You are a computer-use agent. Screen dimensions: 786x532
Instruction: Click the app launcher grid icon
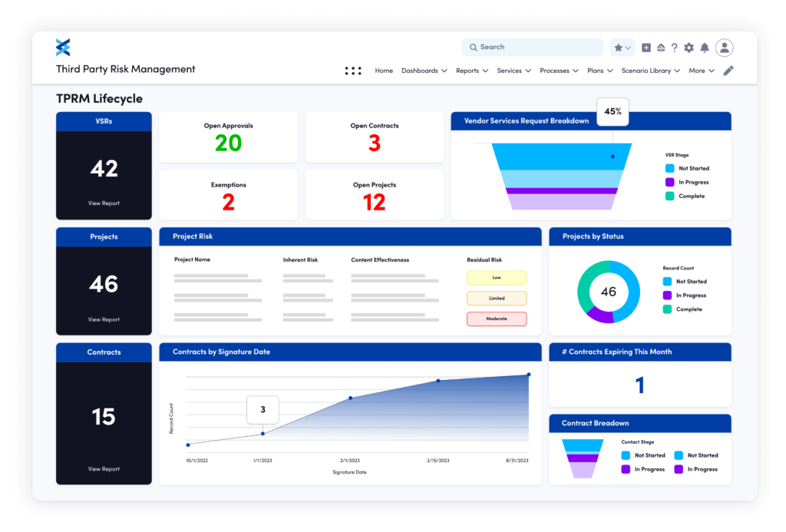pos(353,70)
